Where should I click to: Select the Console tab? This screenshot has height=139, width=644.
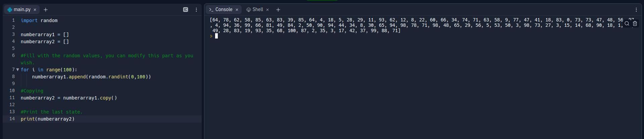[224, 9]
